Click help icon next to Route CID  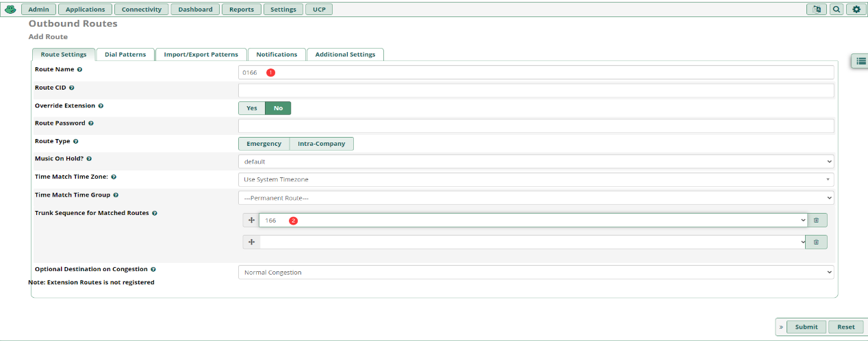point(72,88)
